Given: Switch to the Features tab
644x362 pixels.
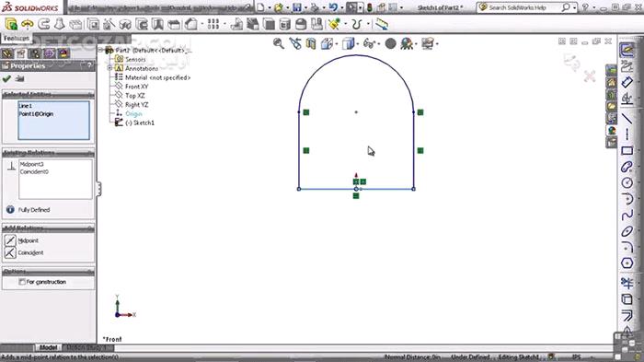Looking at the screenshot, I should click(x=17, y=39).
